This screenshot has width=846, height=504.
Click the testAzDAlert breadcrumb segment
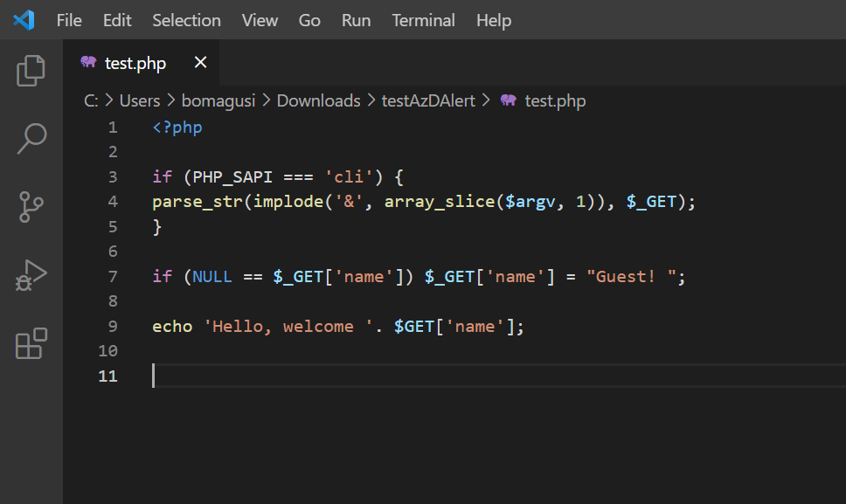(428, 100)
